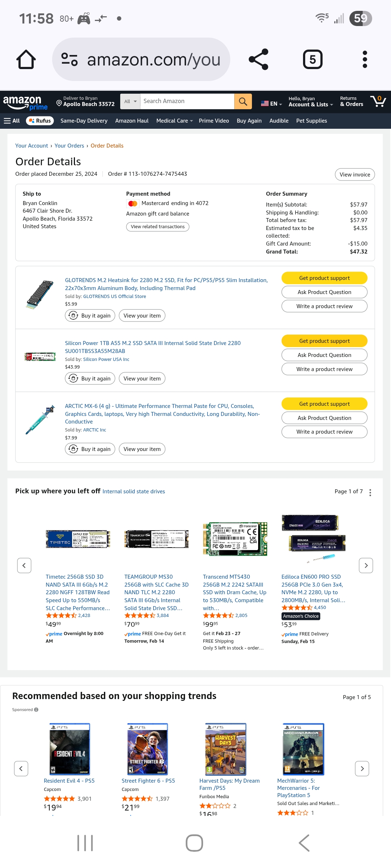Open the Resident Evil 4 PS5 thumbnail
The height and width of the screenshot is (868, 391).
(x=70, y=749)
